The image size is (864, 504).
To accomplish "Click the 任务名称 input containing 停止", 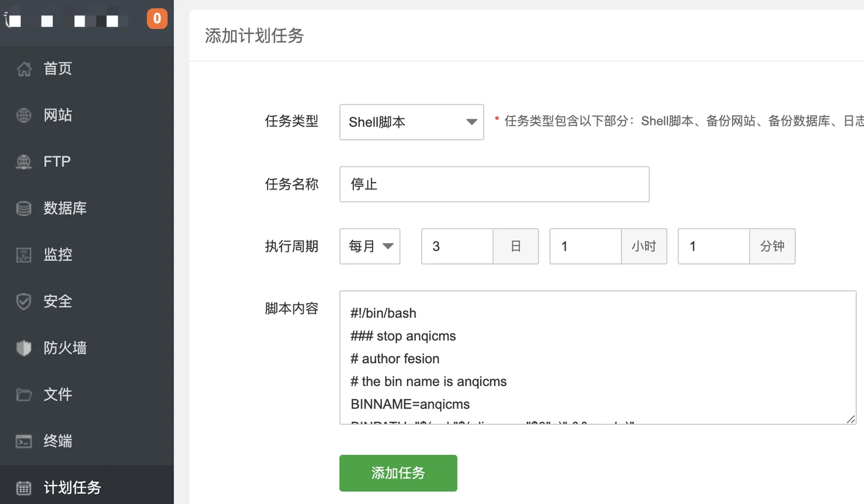I will coord(494,184).
